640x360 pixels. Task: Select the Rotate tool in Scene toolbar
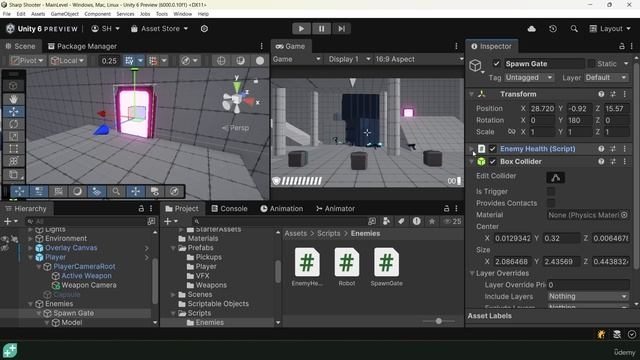click(13, 124)
